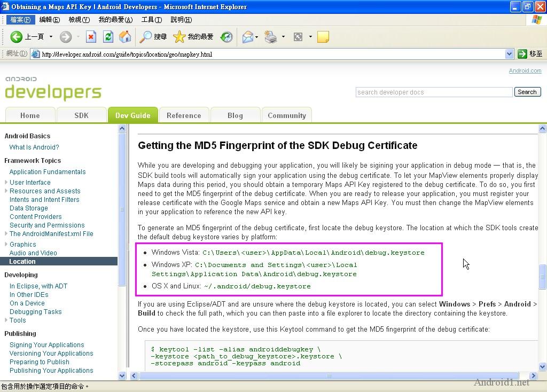Switch to the Home tab
The height and width of the screenshot is (392, 547).
point(30,115)
